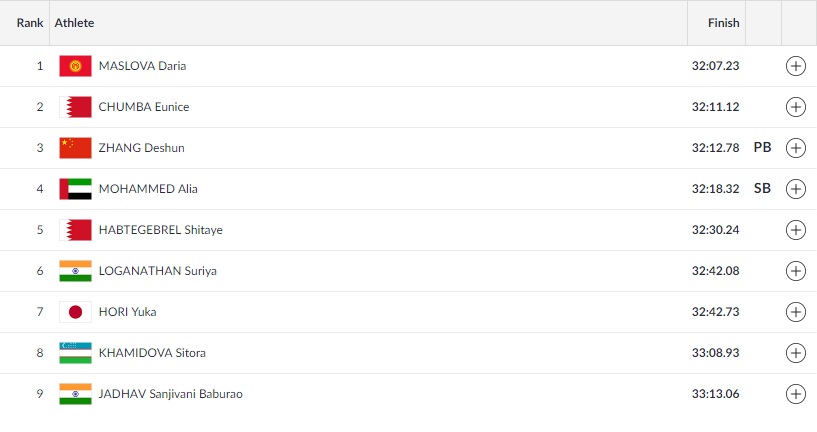Click plus icon for MOHAMMED Alia
The image size is (817, 432).
(796, 189)
